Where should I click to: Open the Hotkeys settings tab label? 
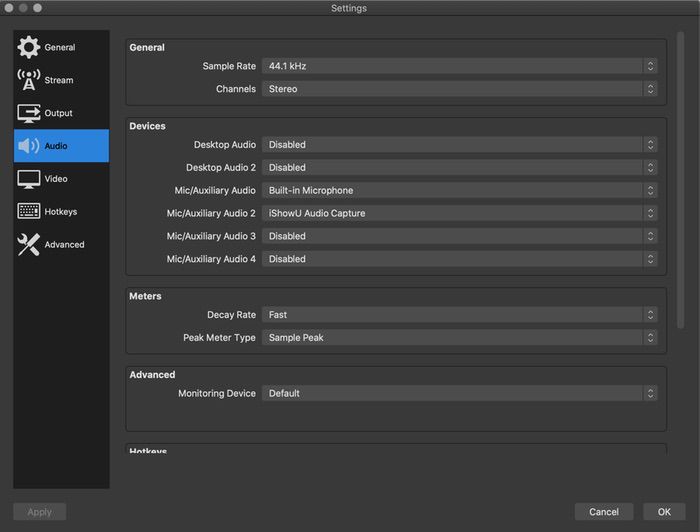[61, 212]
